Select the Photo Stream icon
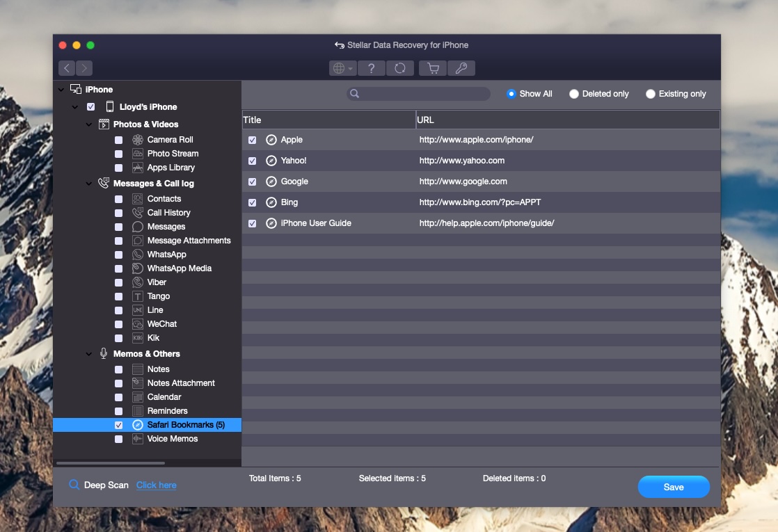Viewport: 778px width, 532px height. coord(138,154)
